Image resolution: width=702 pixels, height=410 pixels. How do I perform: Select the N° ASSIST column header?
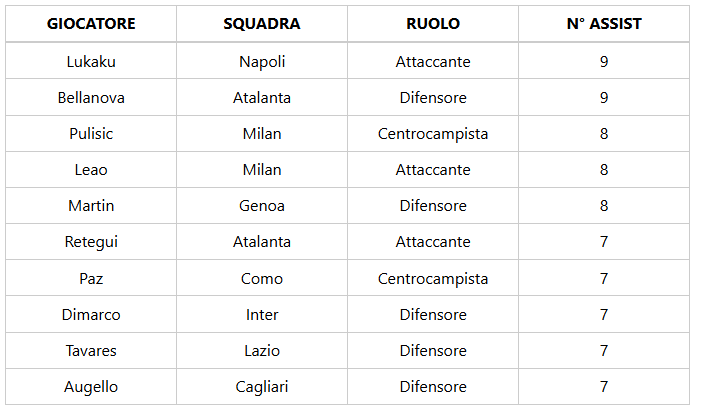[604, 24]
